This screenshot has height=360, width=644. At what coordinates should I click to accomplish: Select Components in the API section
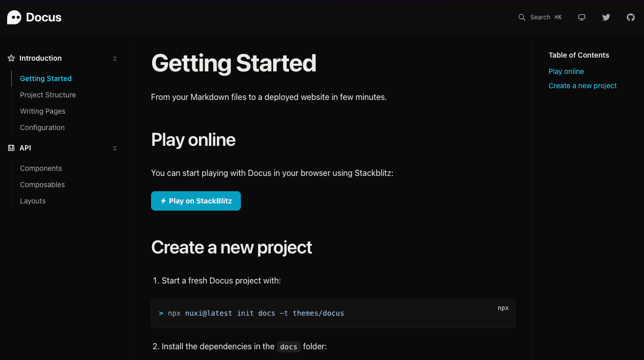(x=41, y=168)
